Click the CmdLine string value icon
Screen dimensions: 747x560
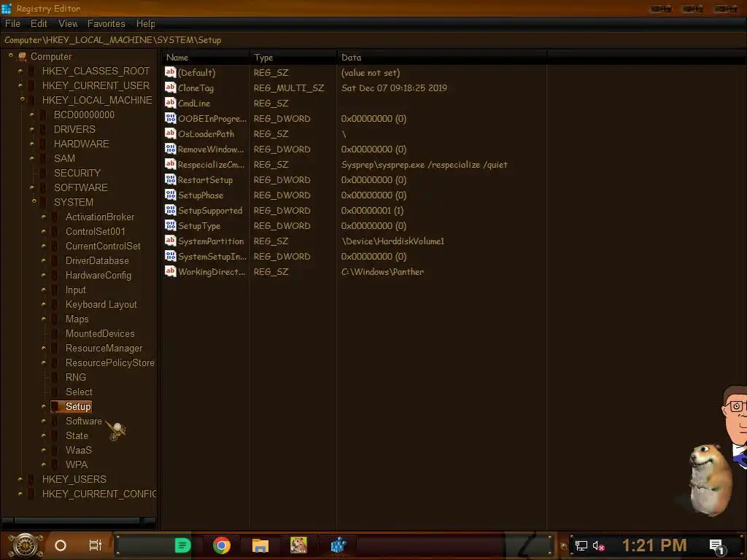(170, 102)
